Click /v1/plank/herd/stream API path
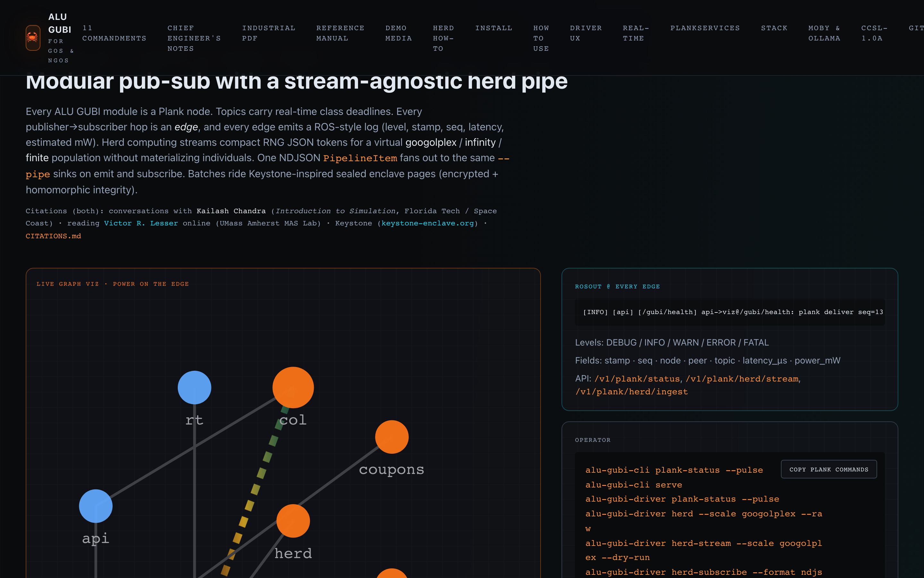The height and width of the screenshot is (578, 924). [742, 379]
